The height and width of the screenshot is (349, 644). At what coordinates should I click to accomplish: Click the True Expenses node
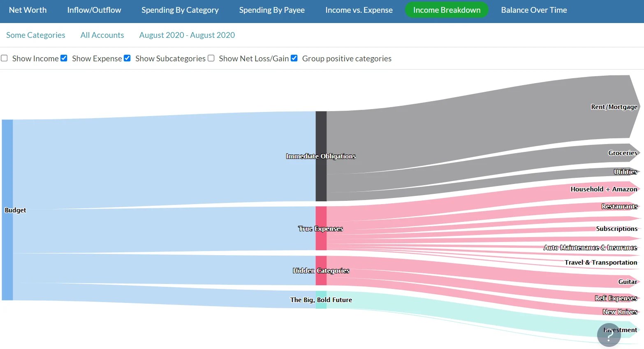[320, 228]
